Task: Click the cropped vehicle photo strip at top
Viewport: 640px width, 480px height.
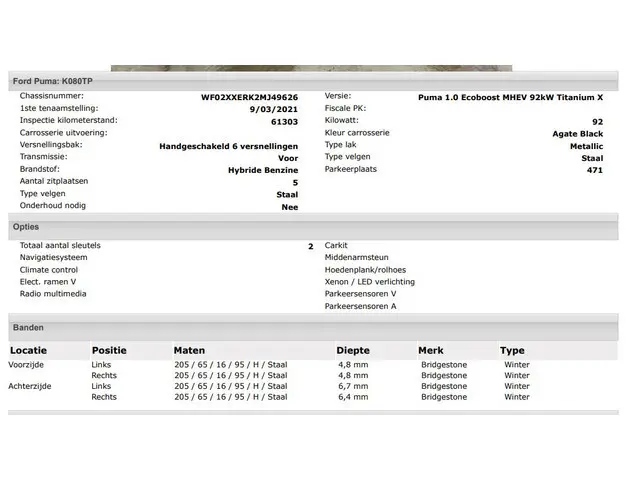Action: pos(311,69)
